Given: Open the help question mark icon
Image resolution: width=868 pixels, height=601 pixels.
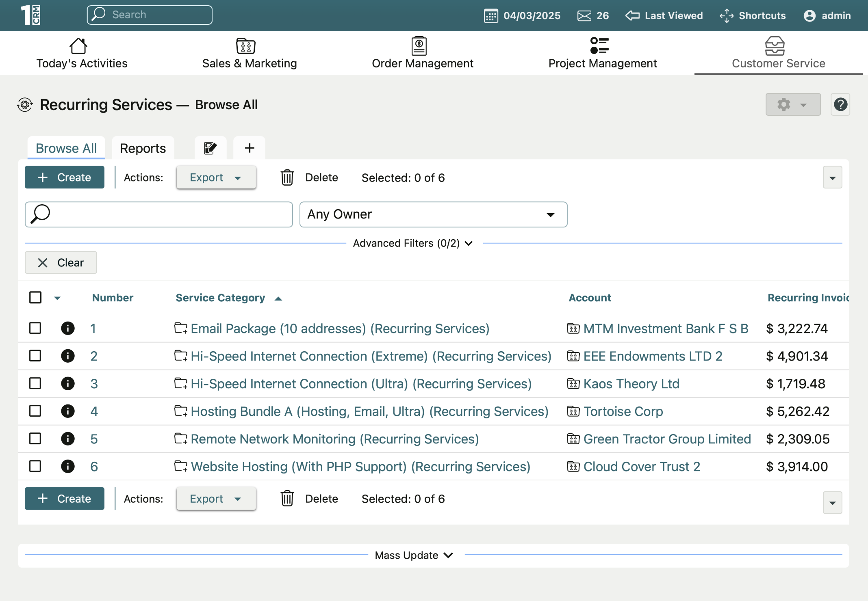Looking at the screenshot, I should (840, 105).
